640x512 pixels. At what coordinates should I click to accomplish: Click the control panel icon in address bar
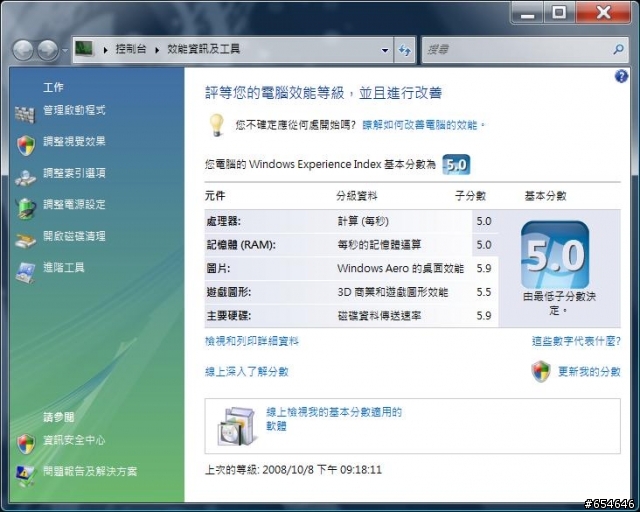tap(84, 49)
